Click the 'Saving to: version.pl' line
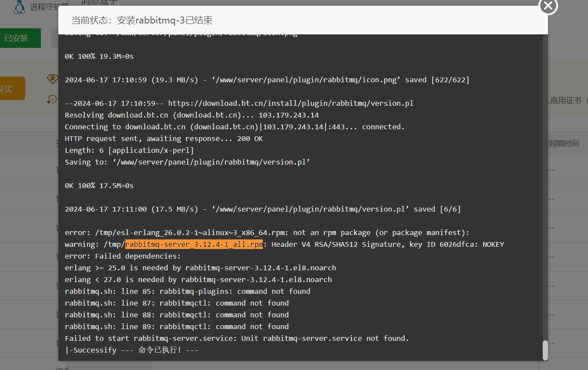Viewport: 588px width, 370px height. point(187,162)
